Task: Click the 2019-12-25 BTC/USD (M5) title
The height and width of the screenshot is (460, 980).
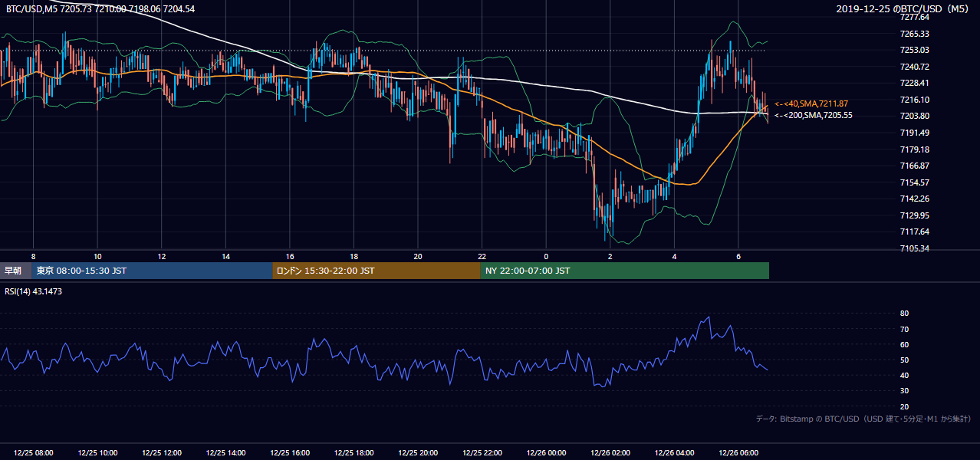Action: (903, 8)
